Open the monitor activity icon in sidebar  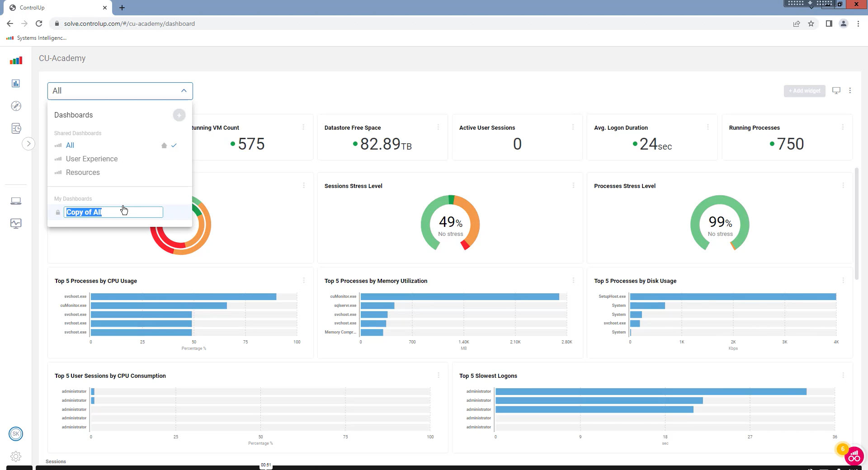tap(16, 223)
